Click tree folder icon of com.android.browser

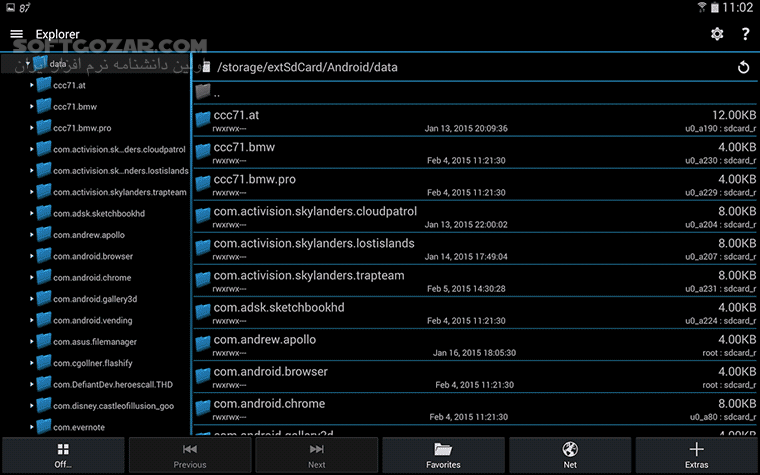[44, 255]
